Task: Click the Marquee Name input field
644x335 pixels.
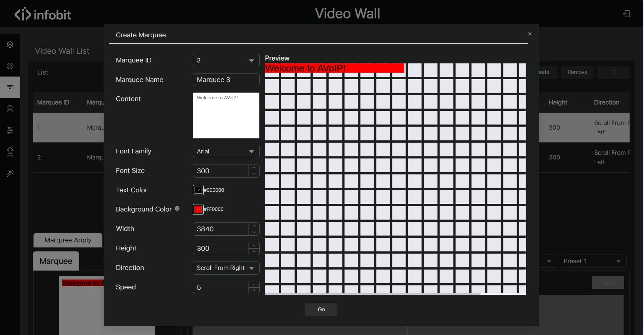Action: (226, 80)
